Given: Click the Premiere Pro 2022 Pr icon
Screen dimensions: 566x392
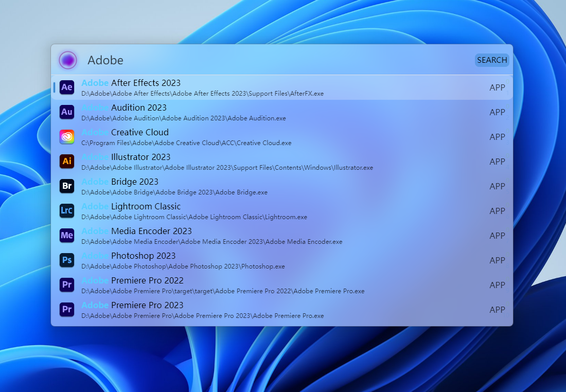Looking at the screenshot, I should 67,285.
